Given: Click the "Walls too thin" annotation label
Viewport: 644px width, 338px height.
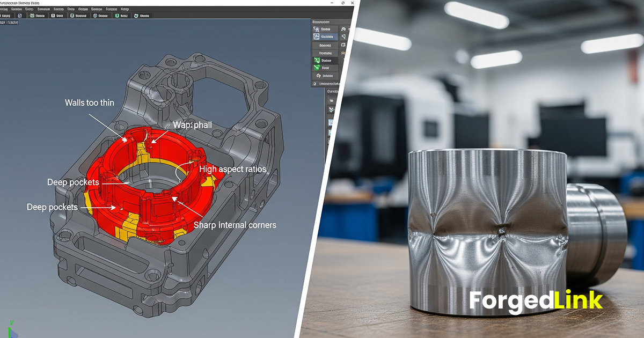Looking at the screenshot, I should coord(90,102).
